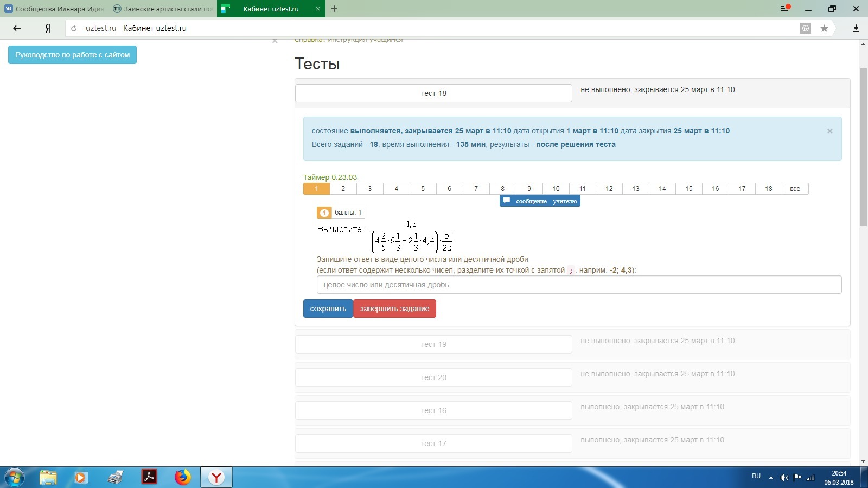Open a new tab with the plus icon
Screen dimensions: 868x488
pos(334,9)
